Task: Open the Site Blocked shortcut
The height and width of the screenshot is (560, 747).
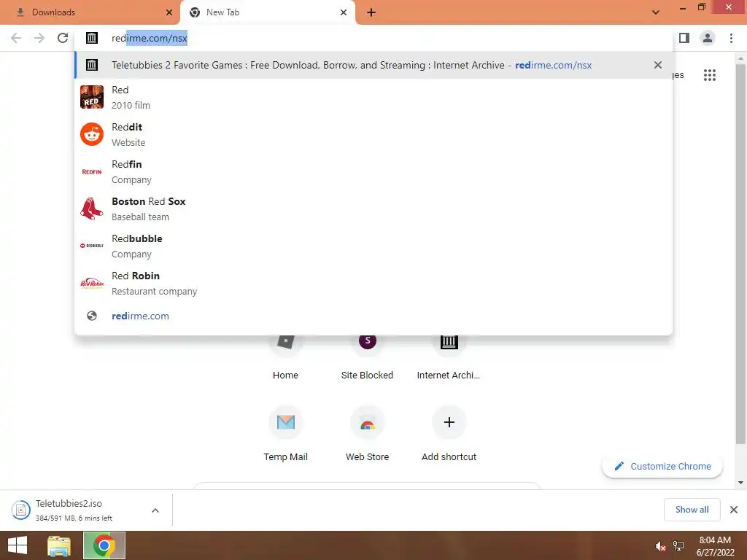Action: click(368, 357)
